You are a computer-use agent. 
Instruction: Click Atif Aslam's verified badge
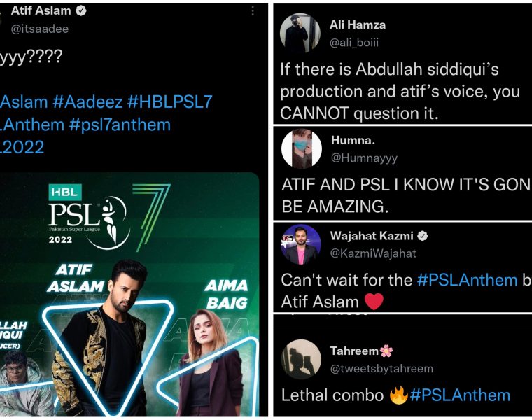click(x=80, y=11)
